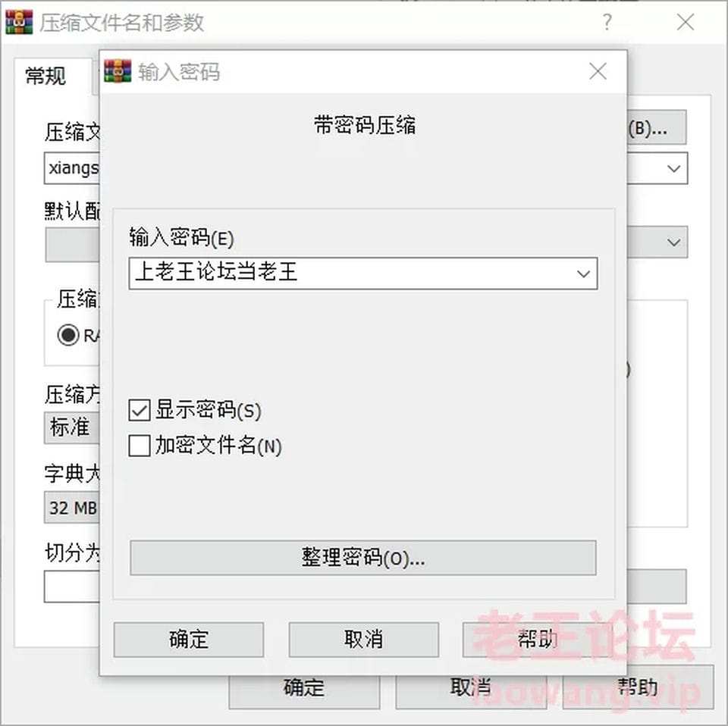Click the WinRAR icon in main window title
The width and height of the screenshot is (728, 726).
click(19, 22)
